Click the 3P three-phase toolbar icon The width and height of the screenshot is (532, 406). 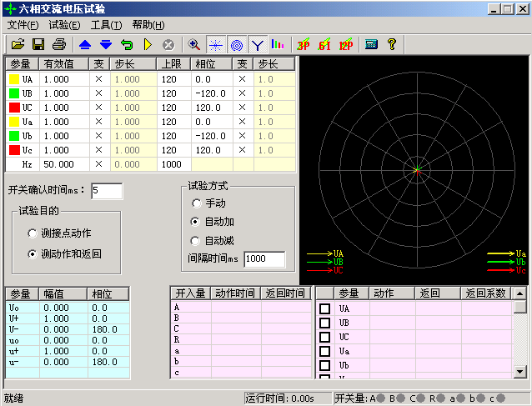(x=304, y=44)
